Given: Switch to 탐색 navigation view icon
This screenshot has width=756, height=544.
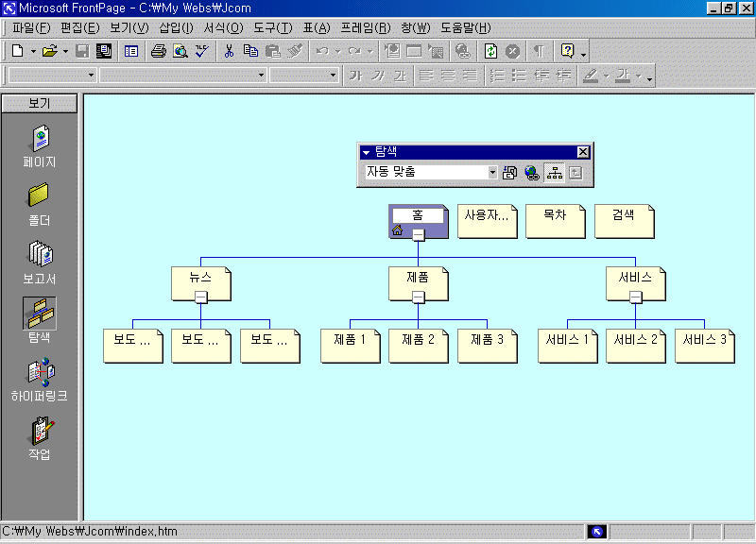Looking at the screenshot, I should [x=40, y=313].
